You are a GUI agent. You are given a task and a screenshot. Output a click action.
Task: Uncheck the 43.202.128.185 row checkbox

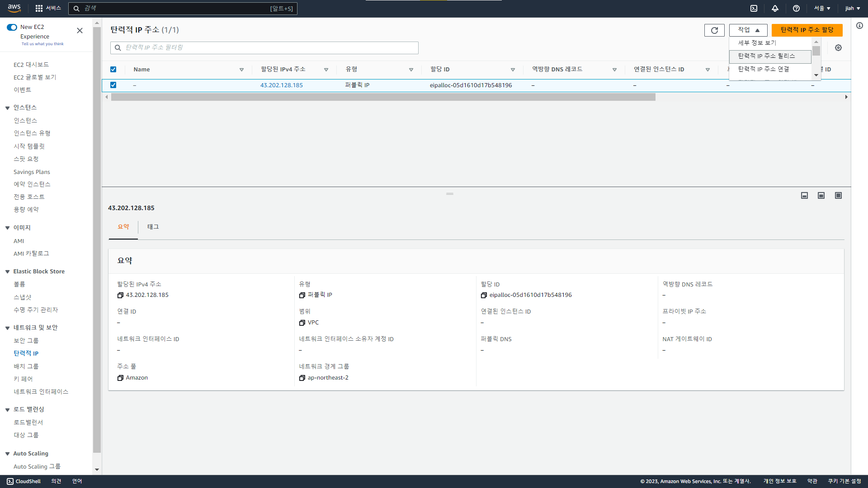(x=113, y=85)
